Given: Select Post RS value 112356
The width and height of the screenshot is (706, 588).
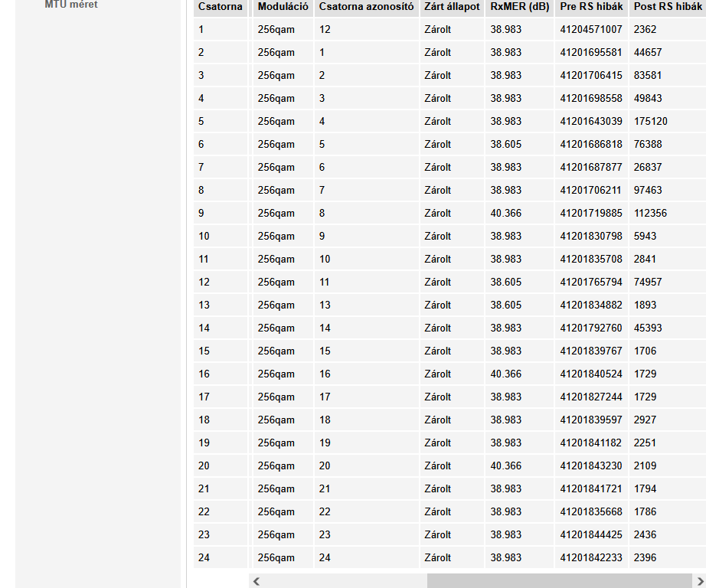Looking at the screenshot, I should pos(650,213).
